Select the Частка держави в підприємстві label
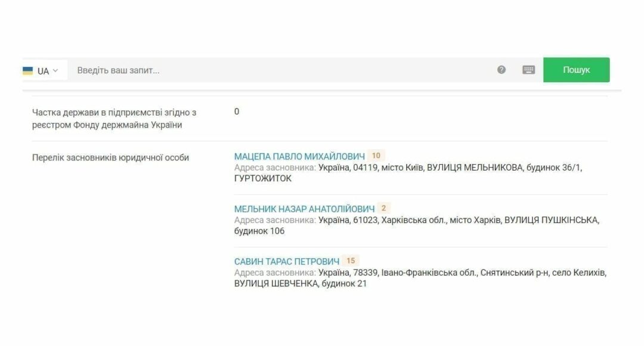Viewport: 644px width, 346px height. point(114,119)
